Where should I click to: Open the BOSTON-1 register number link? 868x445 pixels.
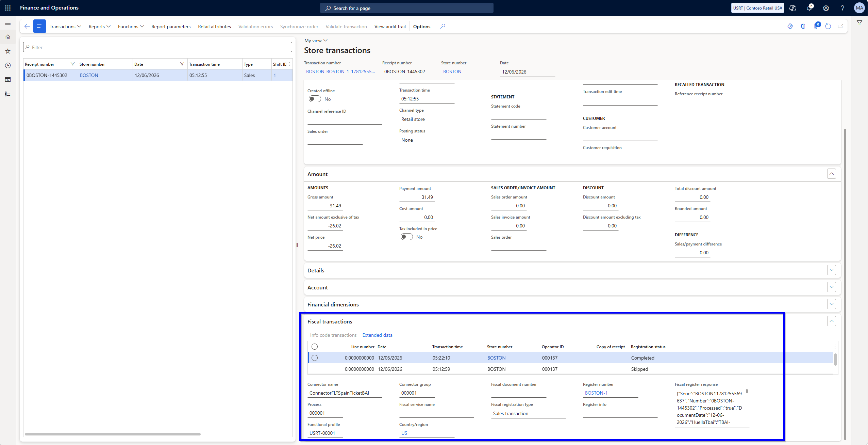point(596,393)
